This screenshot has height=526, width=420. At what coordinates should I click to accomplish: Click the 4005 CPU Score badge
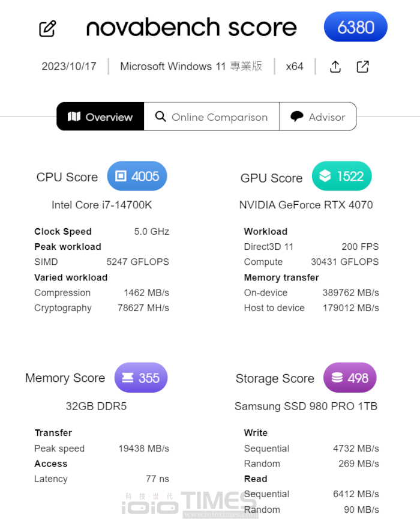(137, 175)
